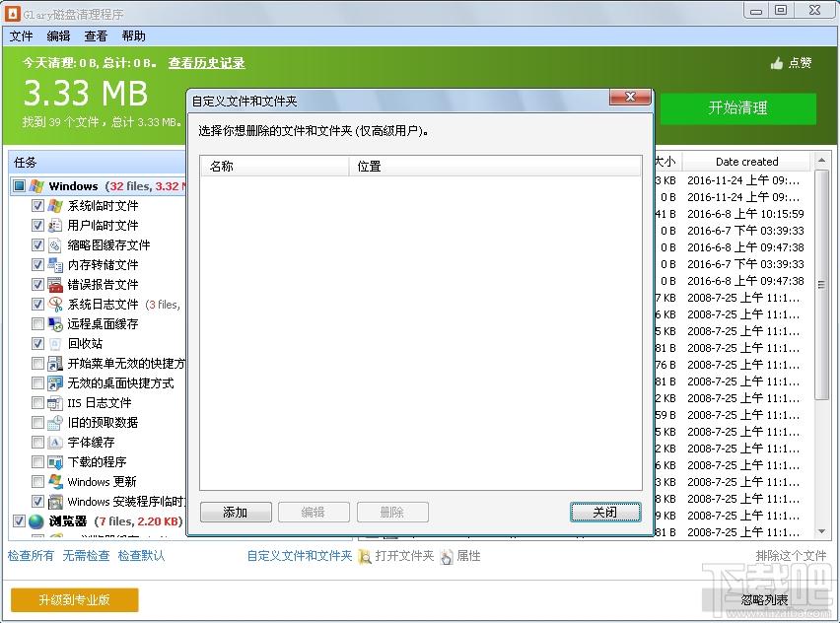Click the Windows 安装程序临时文件 icon
This screenshot has height=623, width=840.
tap(55, 502)
